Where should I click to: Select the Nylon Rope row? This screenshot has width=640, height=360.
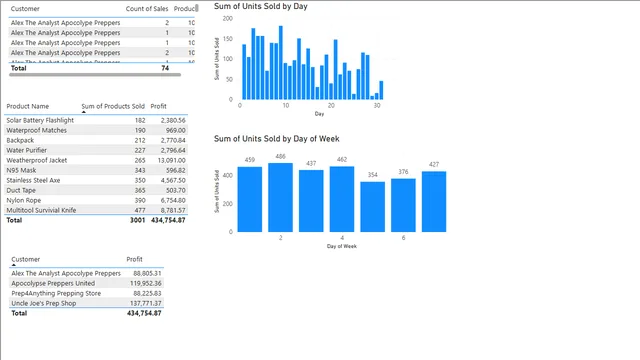coord(96,200)
